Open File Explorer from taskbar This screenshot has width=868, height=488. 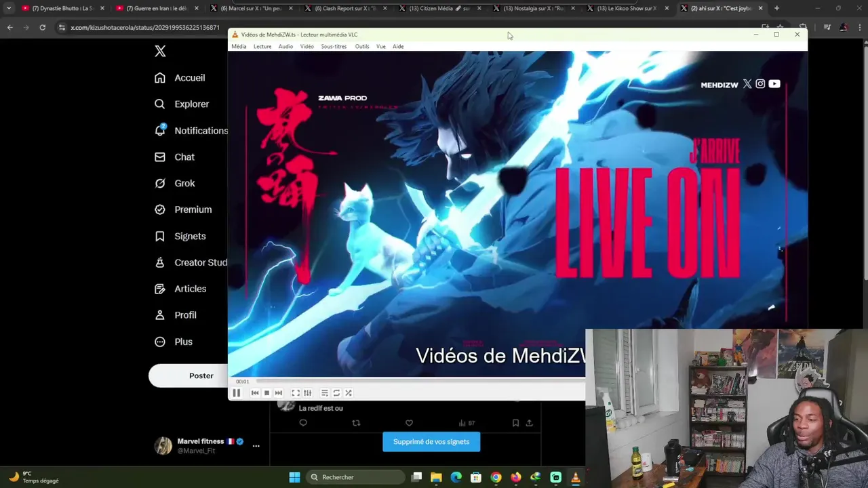coord(436,477)
